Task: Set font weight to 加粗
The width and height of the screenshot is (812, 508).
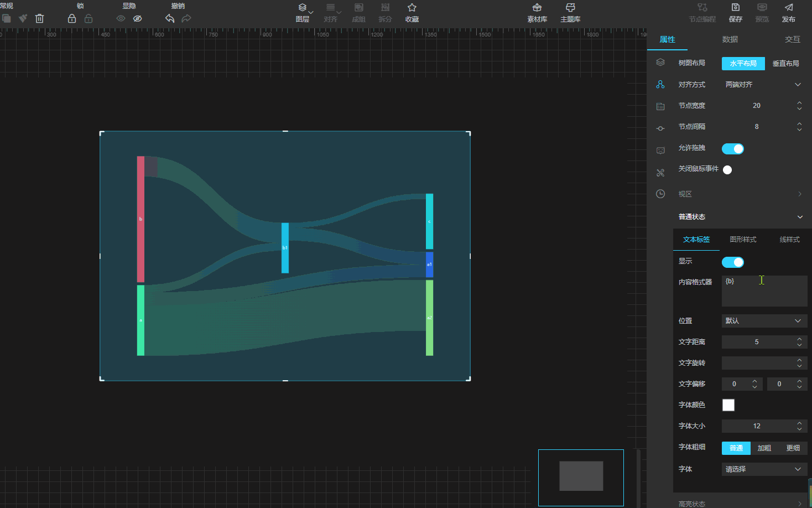Action: pyautogui.click(x=764, y=448)
